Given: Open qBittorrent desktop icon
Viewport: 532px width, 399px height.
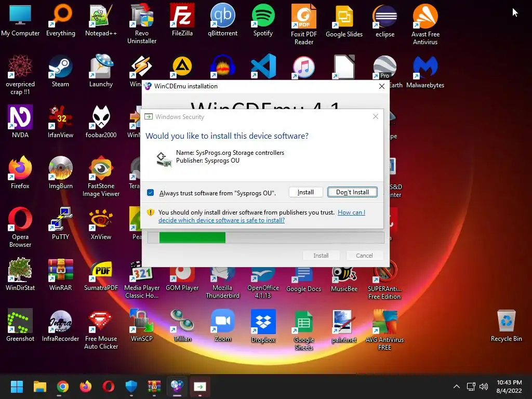Looking at the screenshot, I should pyautogui.click(x=222, y=20).
